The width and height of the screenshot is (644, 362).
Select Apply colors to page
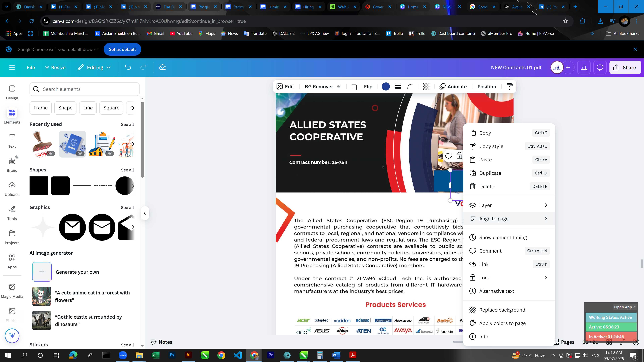[509, 323]
